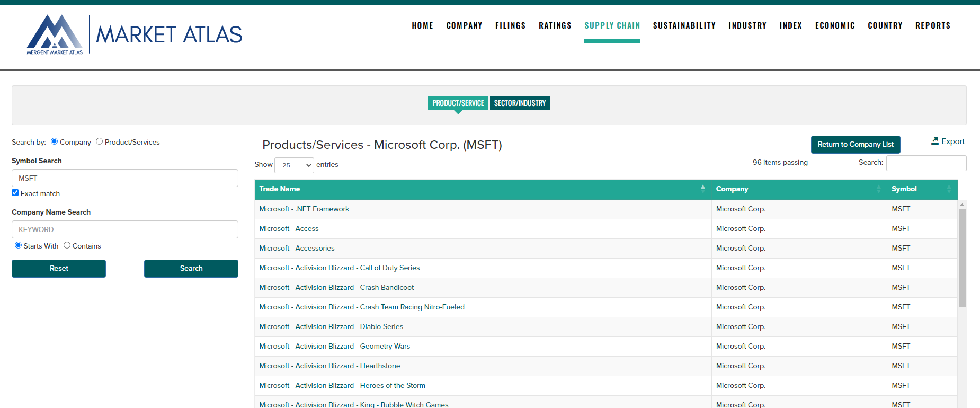The height and width of the screenshot is (408, 980).
Task: Open Microsoft - Access link
Action: click(x=289, y=228)
